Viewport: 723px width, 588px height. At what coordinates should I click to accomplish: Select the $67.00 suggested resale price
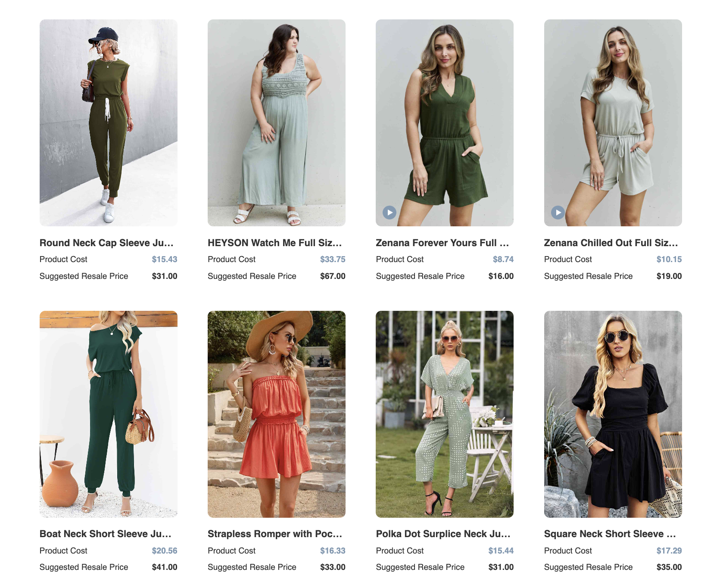click(333, 276)
